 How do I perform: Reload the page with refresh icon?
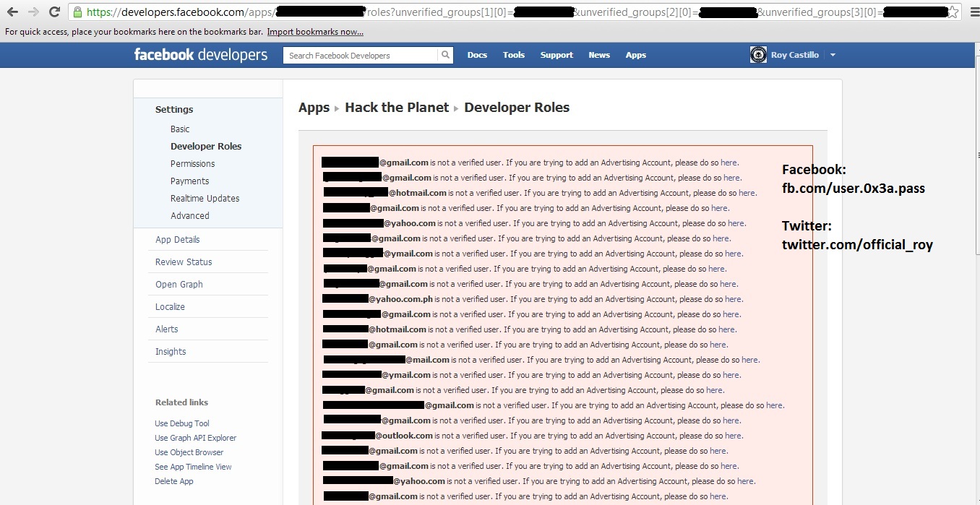pos(54,12)
